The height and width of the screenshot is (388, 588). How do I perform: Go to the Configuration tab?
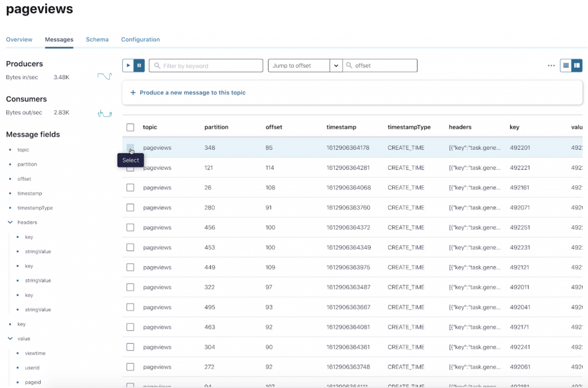(140, 40)
